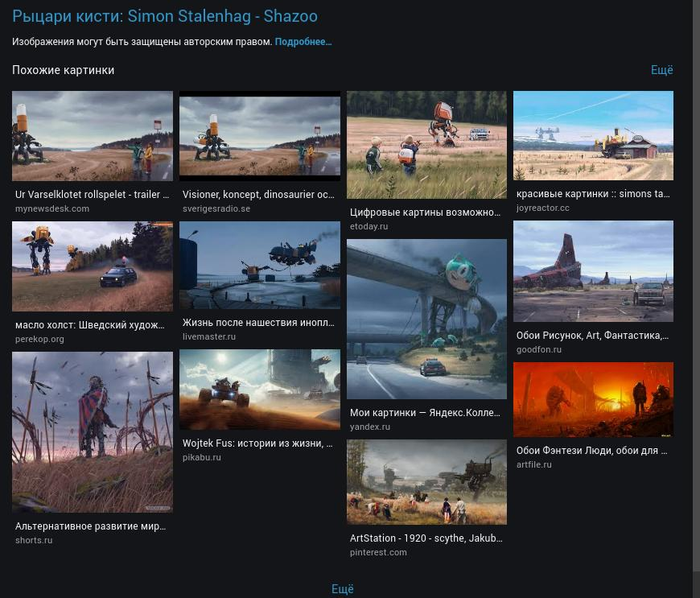Click the Похожие картинки section heading

(63, 70)
